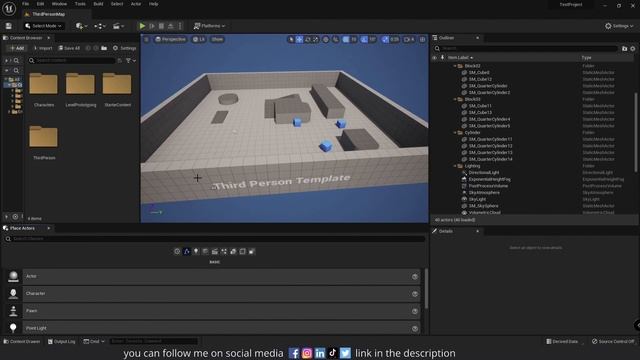Toggle surface snapping in viewport toolbar
The height and width of the screenshot is (360, 640).
(x=335, y=40)
